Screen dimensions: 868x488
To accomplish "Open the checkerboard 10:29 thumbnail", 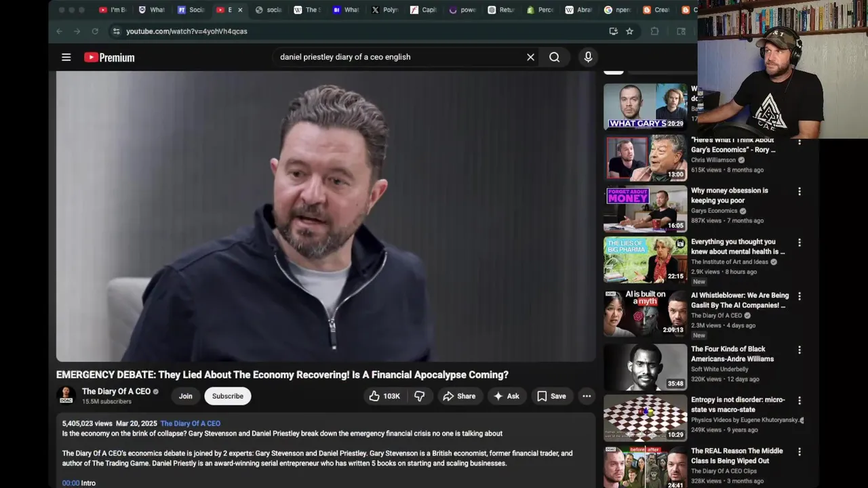I will 645,418.
